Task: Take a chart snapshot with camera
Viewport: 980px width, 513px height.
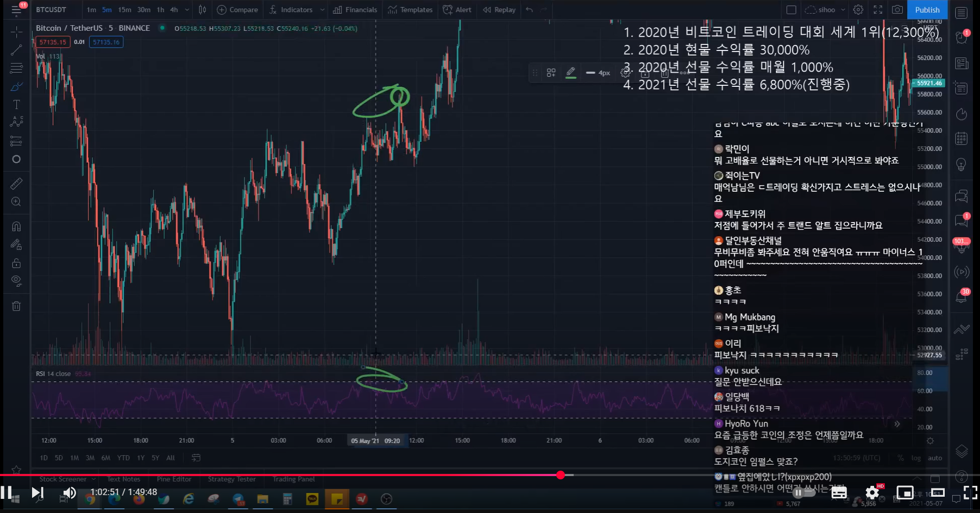Action: pyautogui.click(x=897, y=10)
